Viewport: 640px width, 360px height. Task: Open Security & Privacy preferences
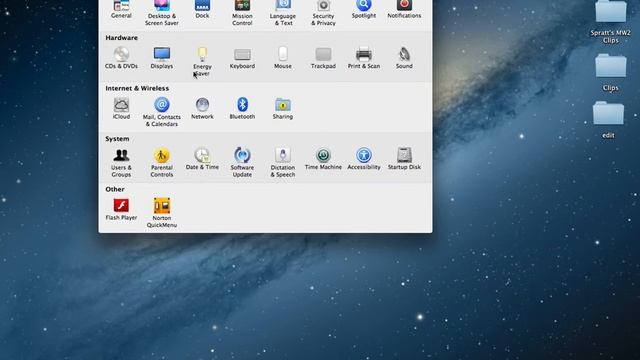point(323,13)
